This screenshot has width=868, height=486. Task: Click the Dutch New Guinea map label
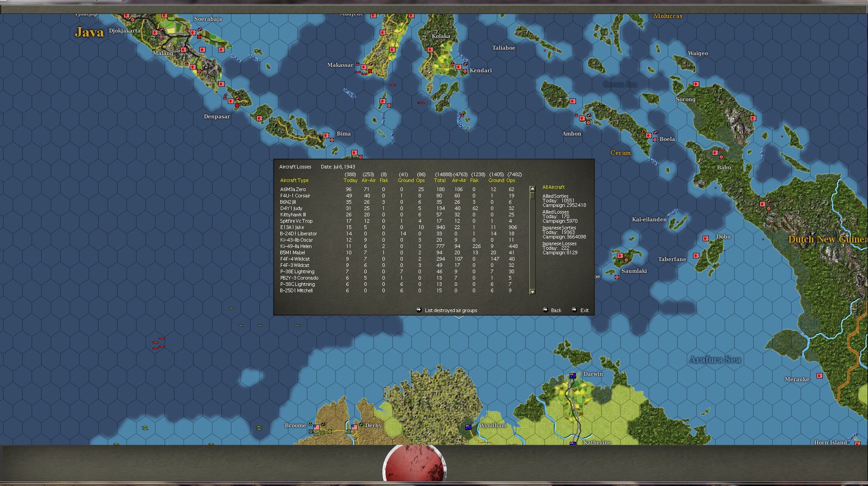click(x=827, y=239)
